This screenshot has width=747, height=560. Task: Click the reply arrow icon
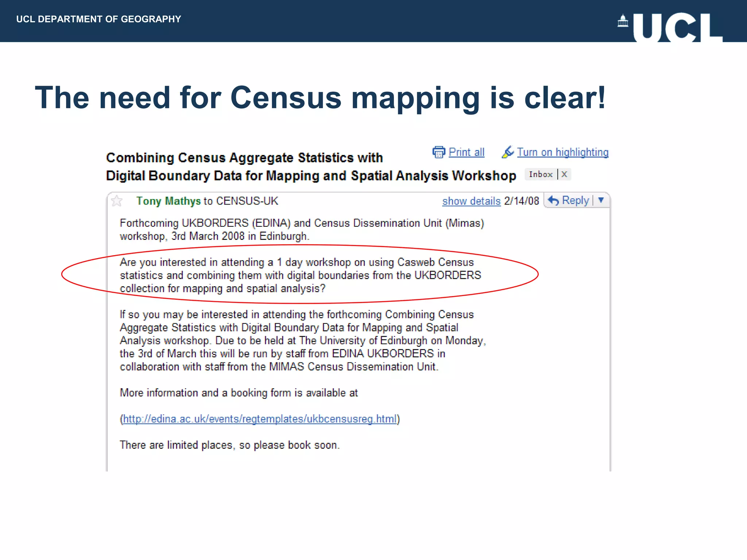(x=553, y=201)
